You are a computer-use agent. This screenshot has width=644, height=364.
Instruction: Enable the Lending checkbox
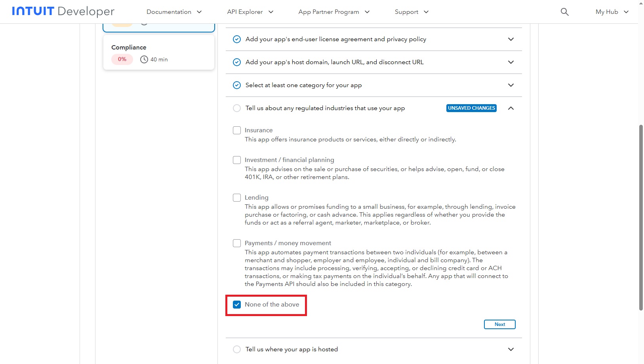pyautogui.click(x=237, y=198)
